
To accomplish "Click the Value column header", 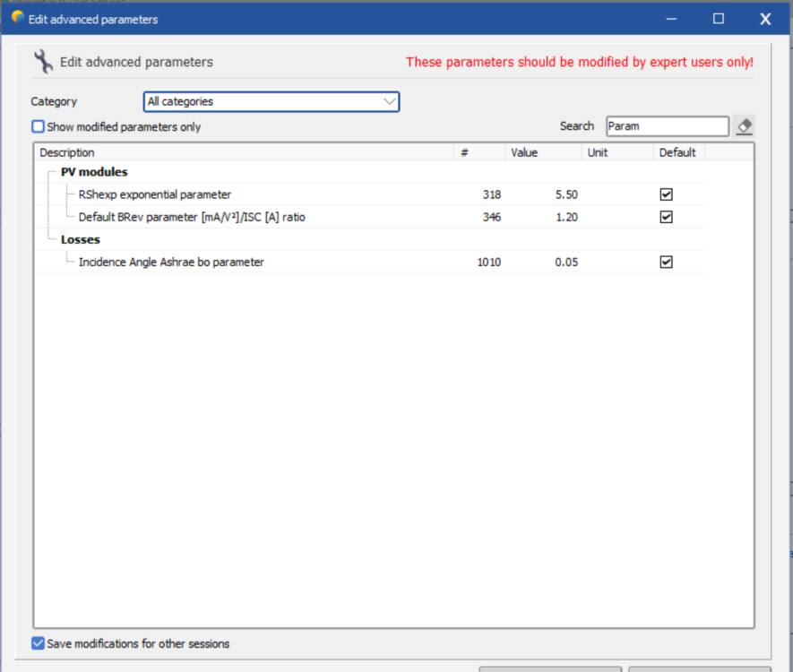I will (542, 152).
